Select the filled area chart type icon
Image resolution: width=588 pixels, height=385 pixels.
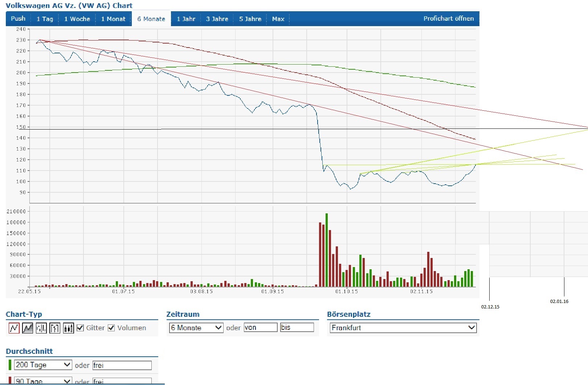pos(28,328)
